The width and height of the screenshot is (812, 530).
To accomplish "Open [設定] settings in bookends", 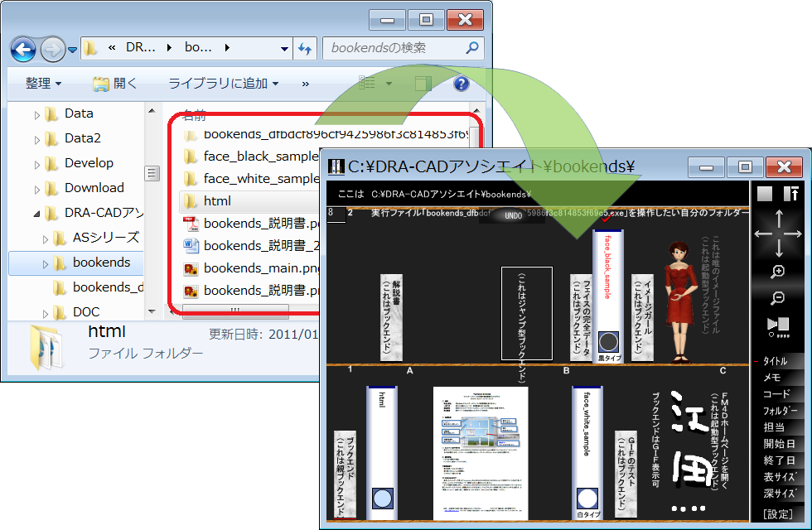I will 778,514.
